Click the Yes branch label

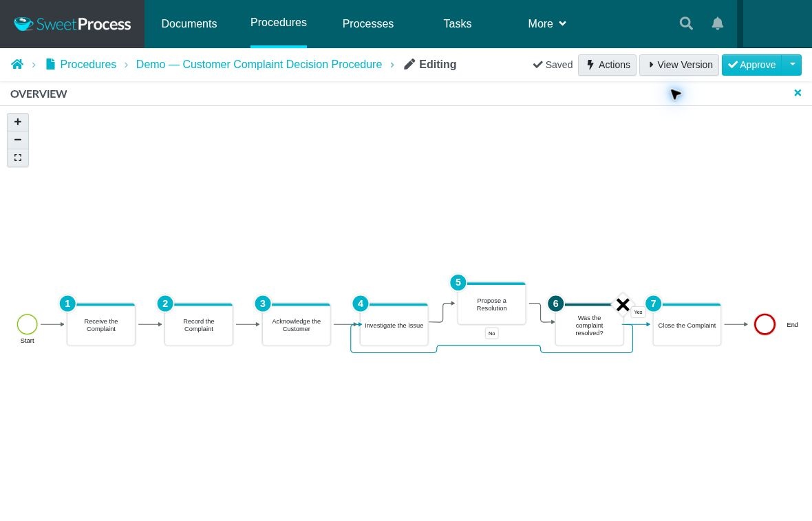click(638, 312)
